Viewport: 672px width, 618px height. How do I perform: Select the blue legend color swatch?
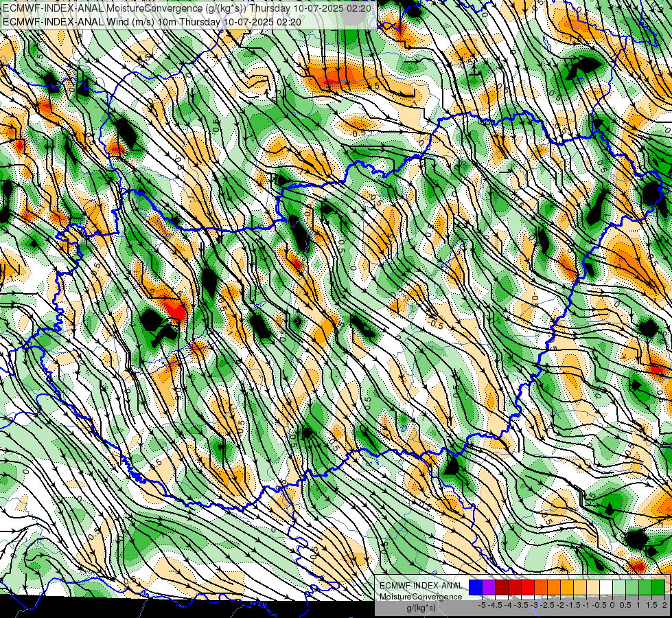[x=476, y=587]
